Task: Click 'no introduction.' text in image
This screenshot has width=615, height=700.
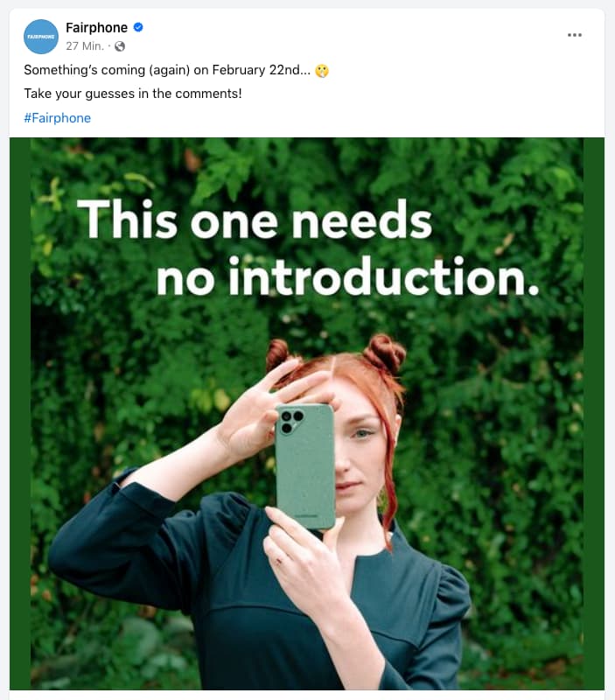Action: pos(347,276)
